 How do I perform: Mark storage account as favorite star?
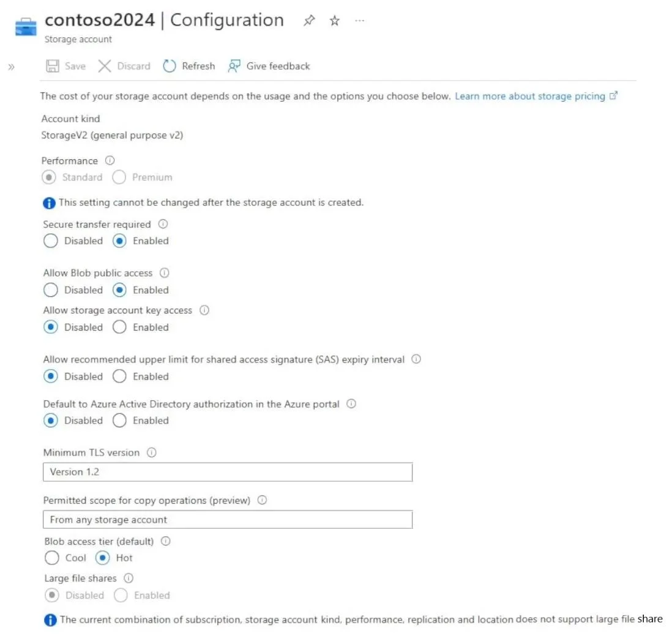pyautogui.click(x=334, y=21)
